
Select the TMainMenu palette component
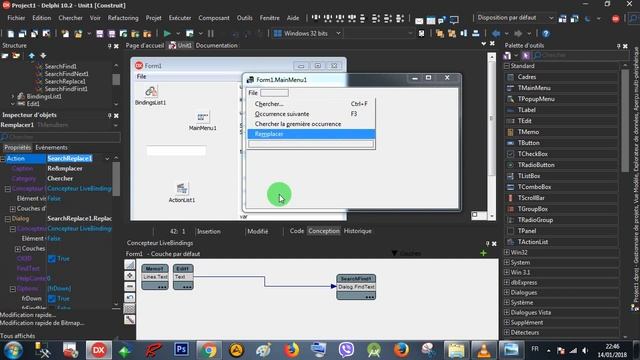[534, 88]
